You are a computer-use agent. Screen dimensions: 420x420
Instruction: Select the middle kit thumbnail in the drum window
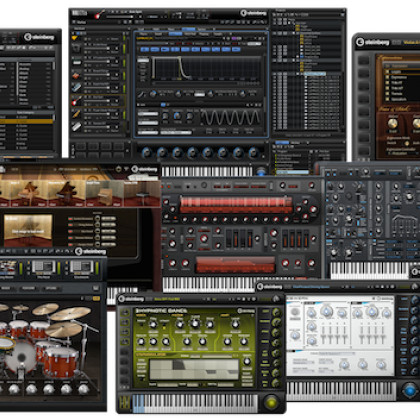[43, 267]
